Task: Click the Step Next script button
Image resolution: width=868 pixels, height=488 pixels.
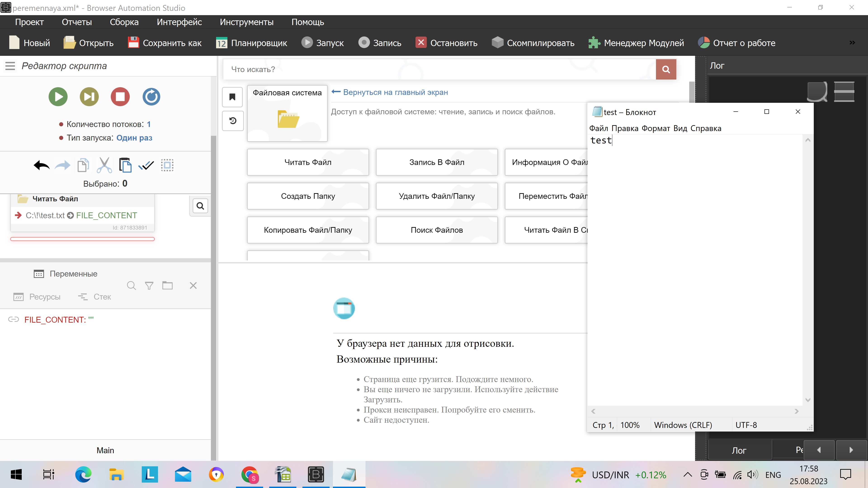Action: tap(89, 97)
